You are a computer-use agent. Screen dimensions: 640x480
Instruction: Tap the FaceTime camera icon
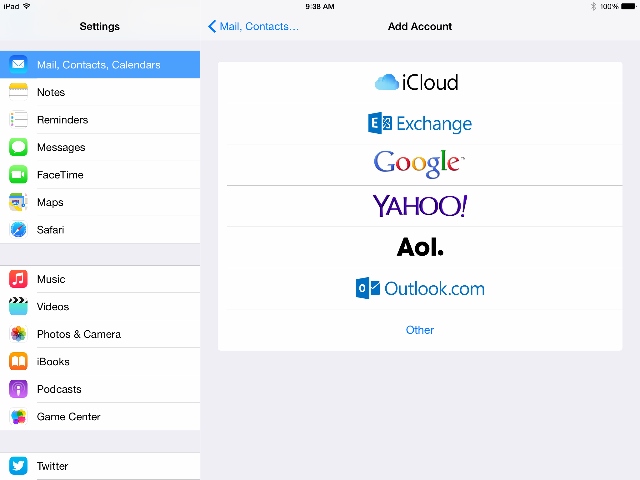tap(18, 175)
